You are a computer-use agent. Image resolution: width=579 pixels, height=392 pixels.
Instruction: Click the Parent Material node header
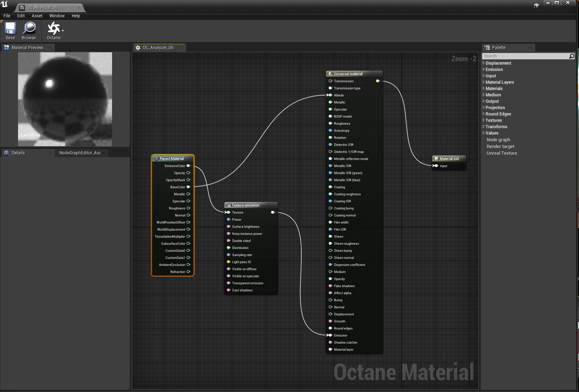(x=173, y=159)
